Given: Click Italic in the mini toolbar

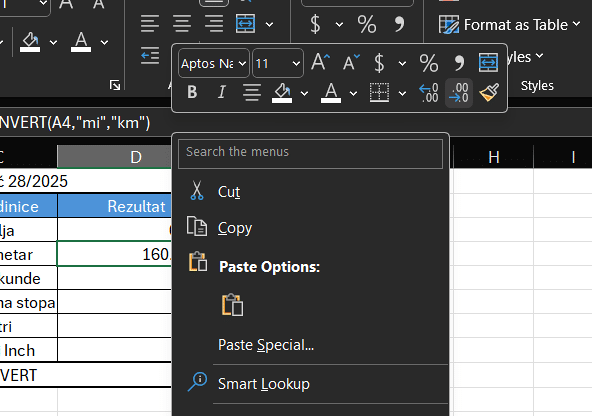Looking at the screenshot, I should tap(222, 92).
